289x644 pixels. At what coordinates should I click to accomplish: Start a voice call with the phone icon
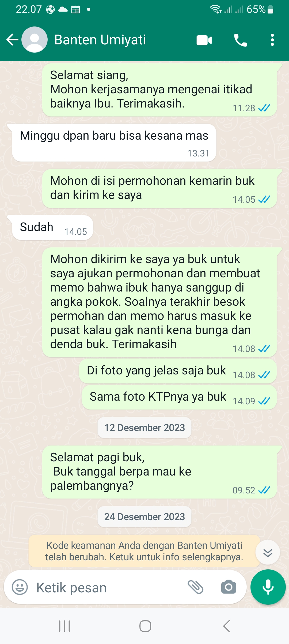click(x=240, y=40)
